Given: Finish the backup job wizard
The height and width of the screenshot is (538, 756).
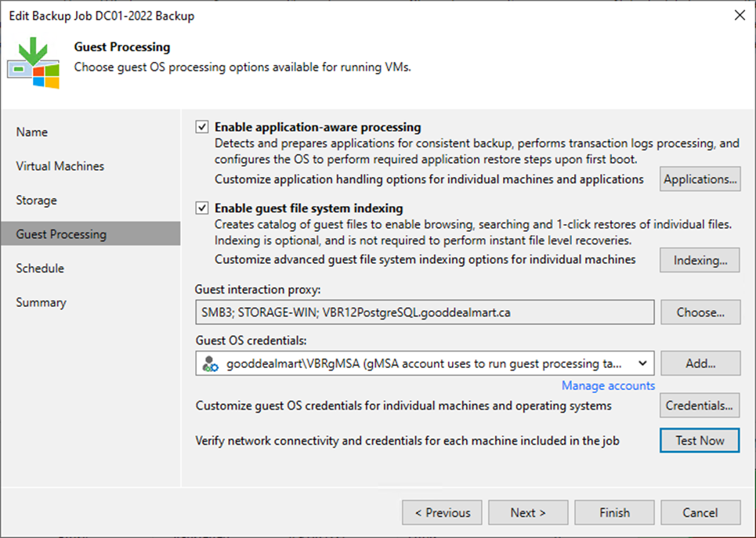Looking at the screenshot, I should (x=614, y=512).
